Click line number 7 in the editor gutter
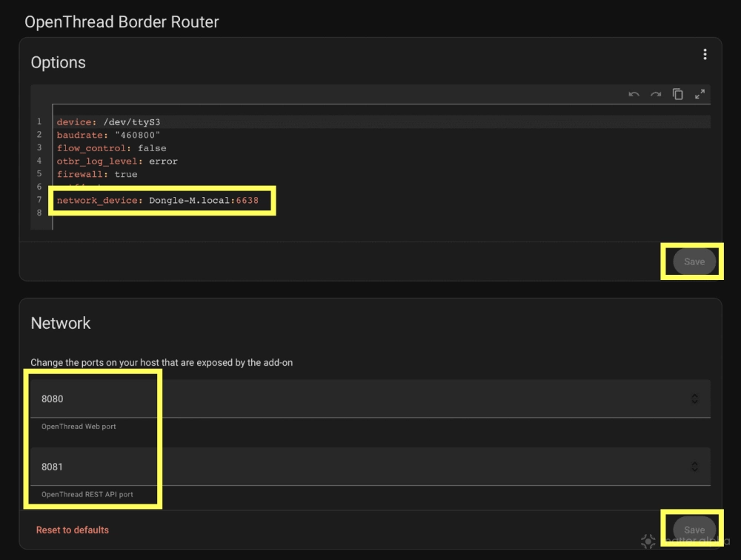The image size is (741, 560). coord(39,200)
